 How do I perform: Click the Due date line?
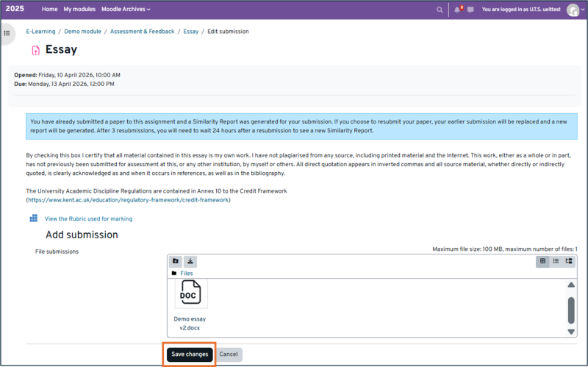64,84
